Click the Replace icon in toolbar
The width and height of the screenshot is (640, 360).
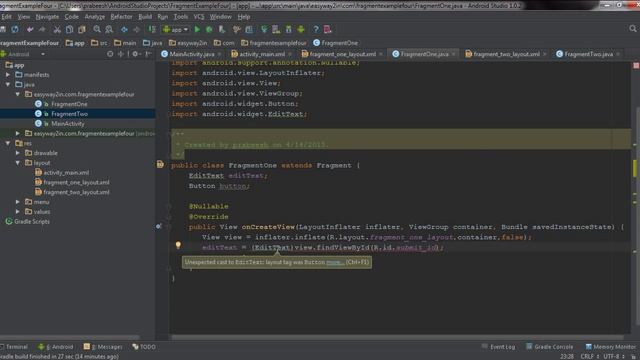coord(109,29)
